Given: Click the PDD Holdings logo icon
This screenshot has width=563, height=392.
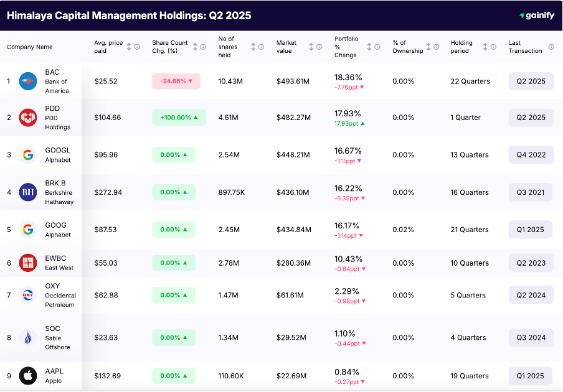Looking at the screenshot, I should (x=28, y=118).
